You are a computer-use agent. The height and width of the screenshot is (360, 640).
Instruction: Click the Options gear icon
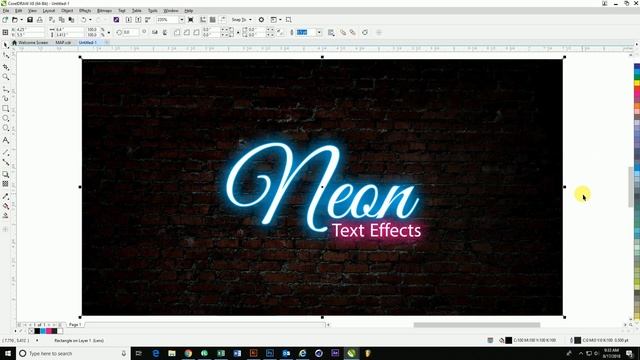pos(261,20)
